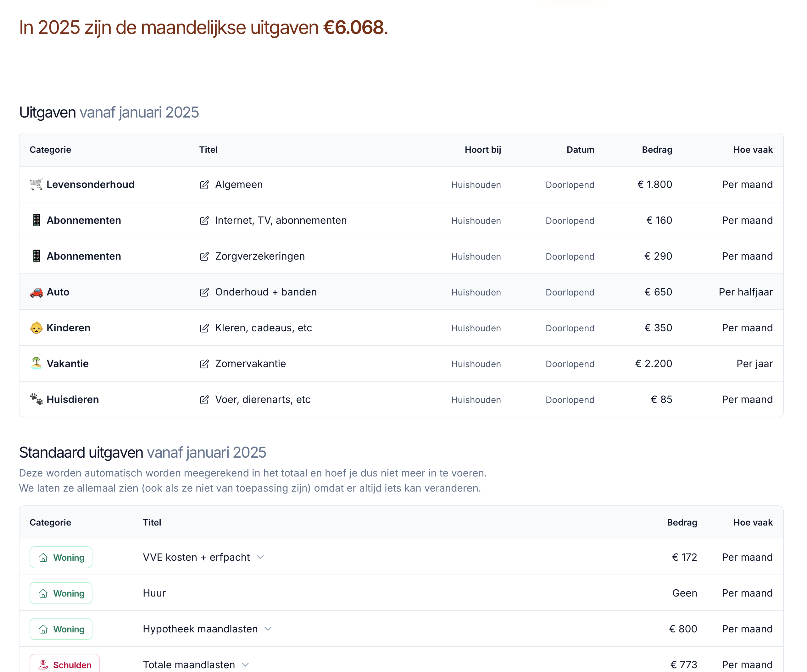Expand the VVE kosten + erfpacht details
The width and height of the screenshot is (807, 672).
[x=260, y=557]
